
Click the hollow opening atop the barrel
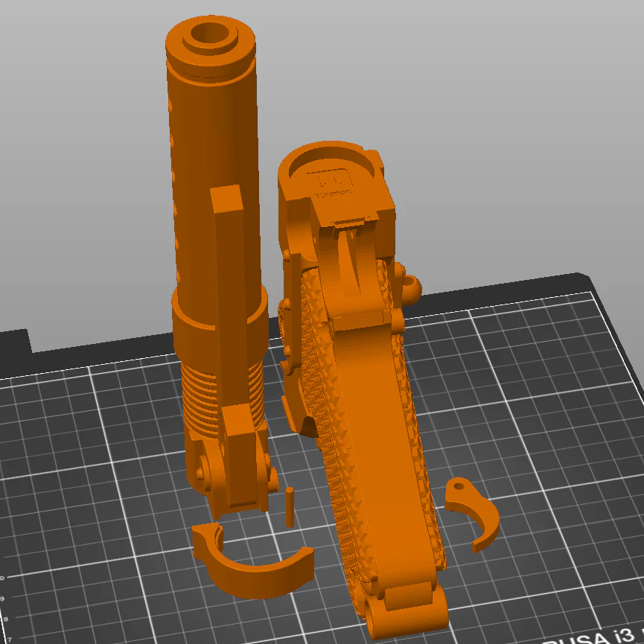tap(211, 34)
